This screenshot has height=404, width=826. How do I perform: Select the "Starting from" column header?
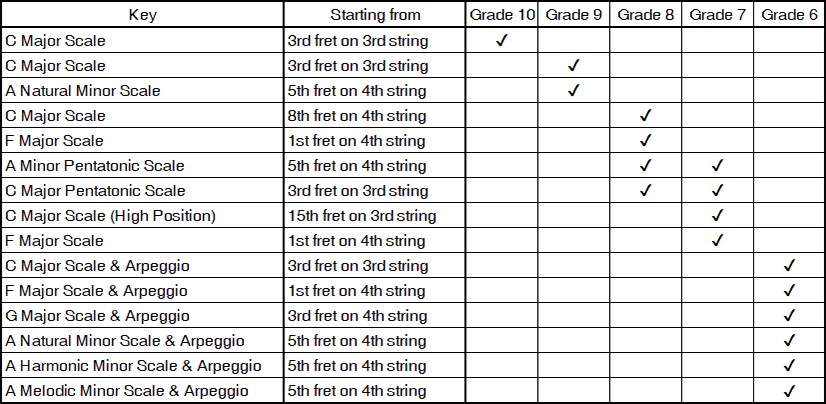(375, 15)
